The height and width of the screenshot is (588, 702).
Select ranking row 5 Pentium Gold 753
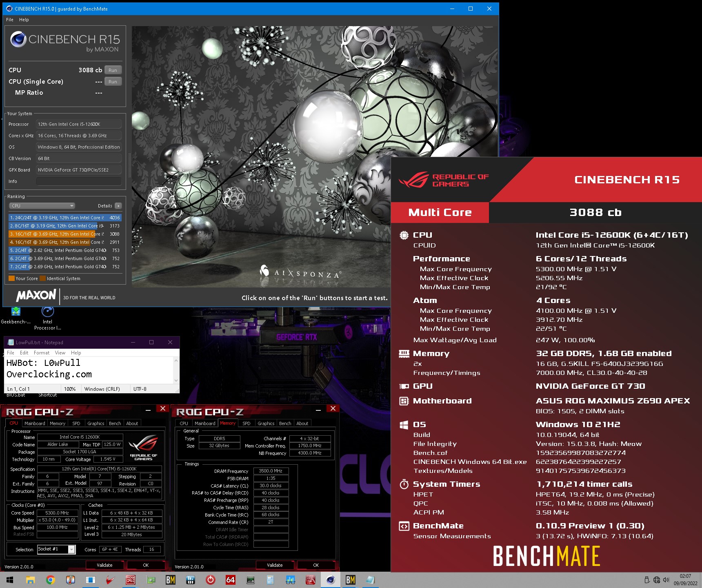(65, 250)
